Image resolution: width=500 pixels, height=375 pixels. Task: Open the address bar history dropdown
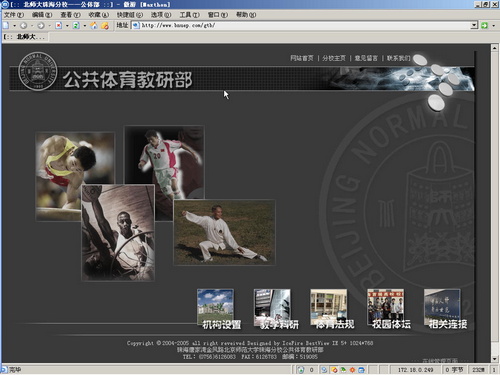click(474, 25)
